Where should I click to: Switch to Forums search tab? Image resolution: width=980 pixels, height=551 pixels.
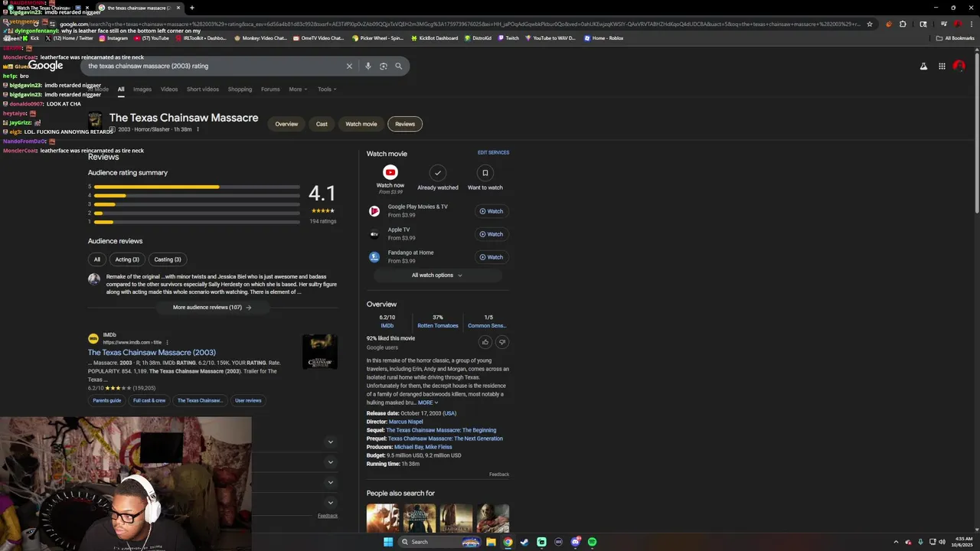270,89
